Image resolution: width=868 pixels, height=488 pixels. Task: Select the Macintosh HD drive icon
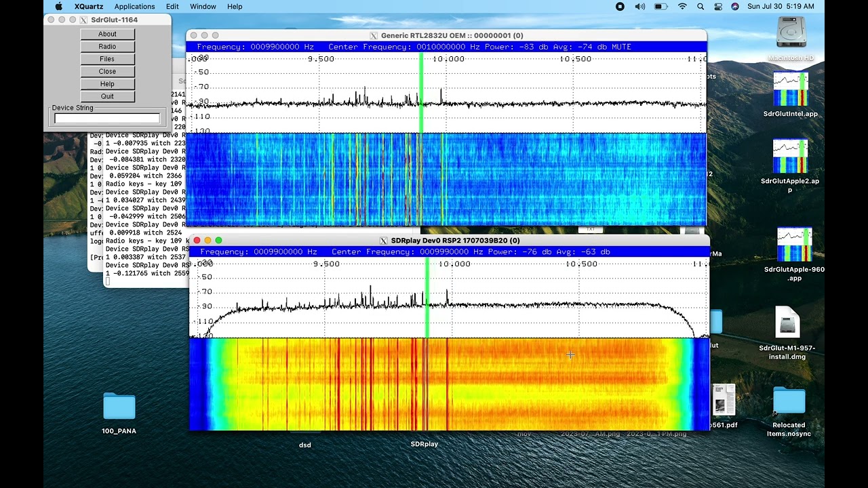791,33
